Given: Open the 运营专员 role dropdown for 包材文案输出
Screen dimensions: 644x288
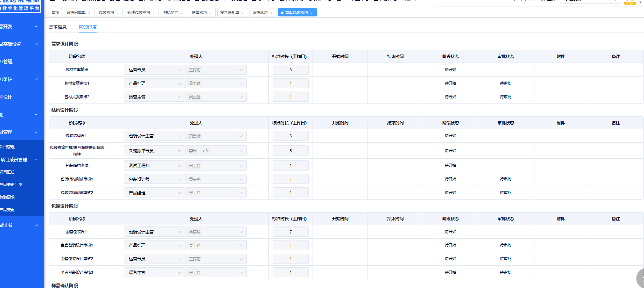Looking at the screenshot, I should pyautogui.click(x=154, y=70).
